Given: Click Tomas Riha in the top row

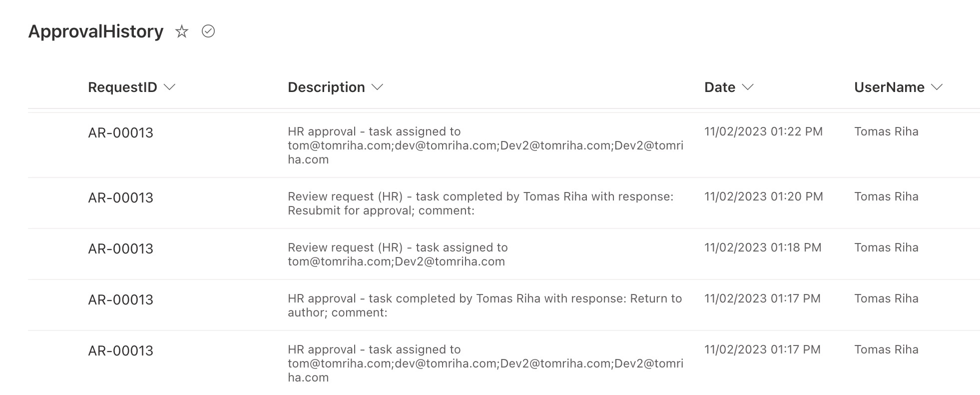Looking at the screenshot, I should pyautogui.click(x=886, y=131).
